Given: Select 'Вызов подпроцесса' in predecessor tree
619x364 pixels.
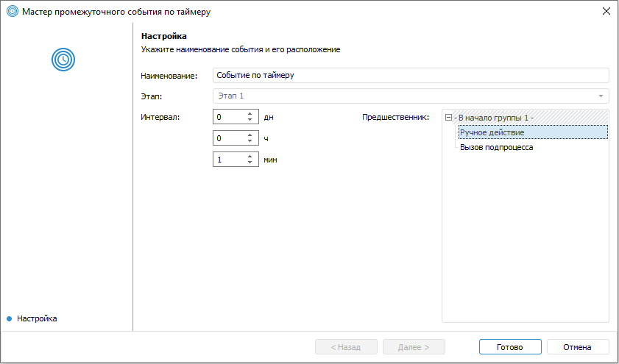Looking at the screenshot, I should [x=496, y=147].
